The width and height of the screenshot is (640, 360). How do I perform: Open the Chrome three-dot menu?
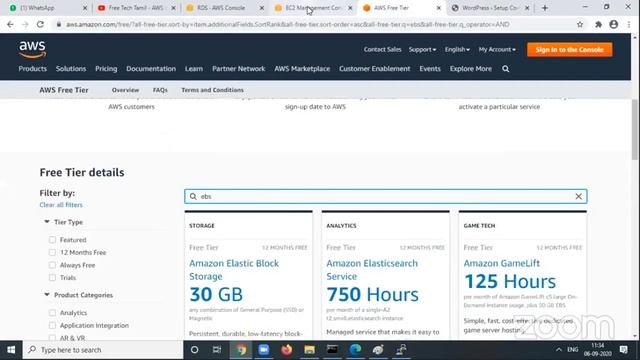pos(629,24)
